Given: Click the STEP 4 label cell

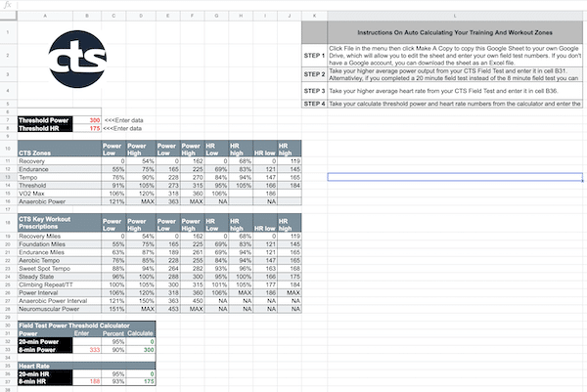Looking at the screenshot, I should click(314, 104).
